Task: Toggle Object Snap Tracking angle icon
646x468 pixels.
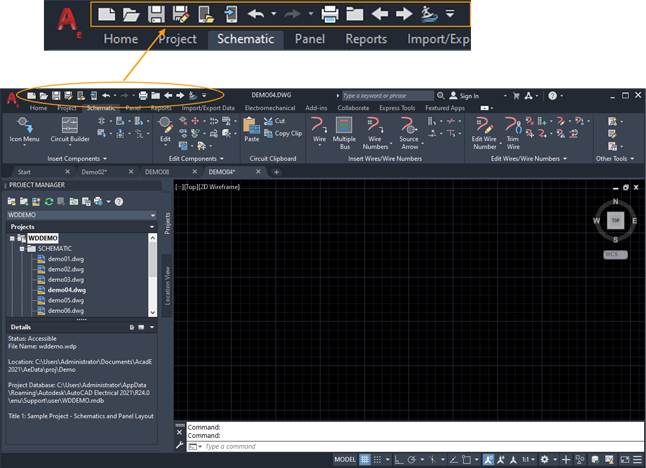Action: tap(454, 459)
